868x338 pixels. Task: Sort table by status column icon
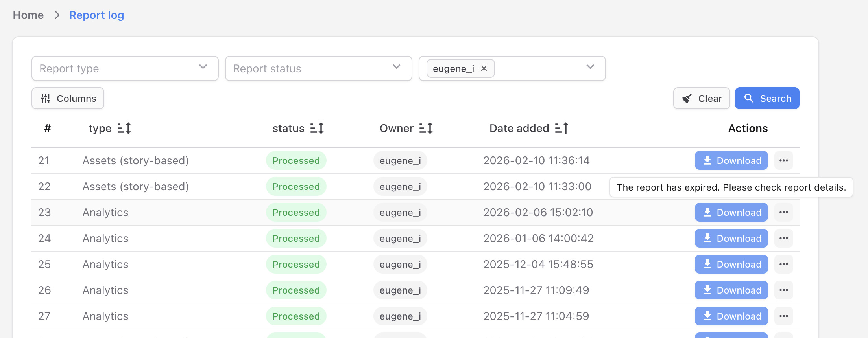coord(317,128)
